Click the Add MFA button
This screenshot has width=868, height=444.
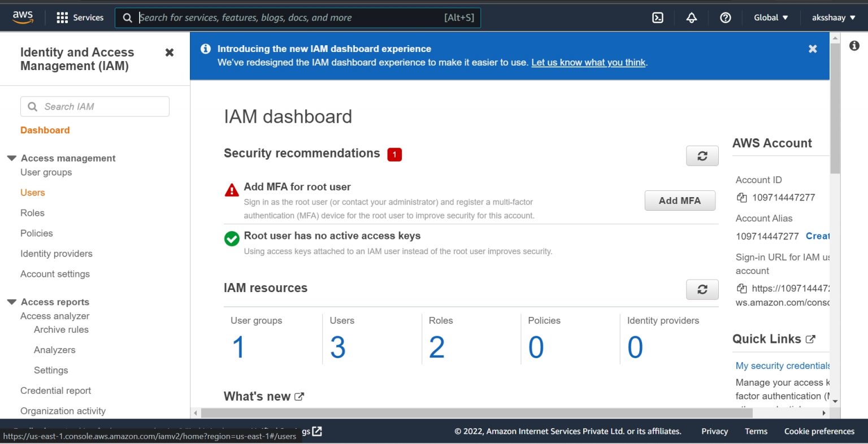pos(680,201)
